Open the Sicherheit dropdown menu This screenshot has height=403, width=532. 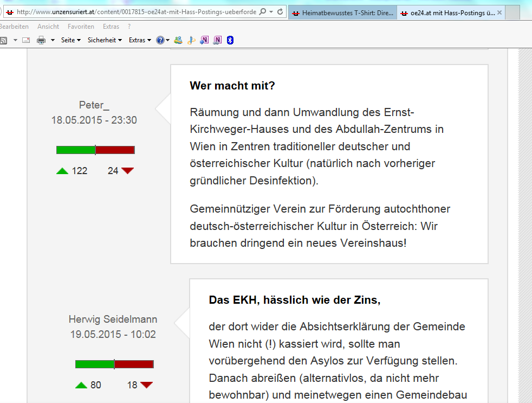[x=105, y=40]
